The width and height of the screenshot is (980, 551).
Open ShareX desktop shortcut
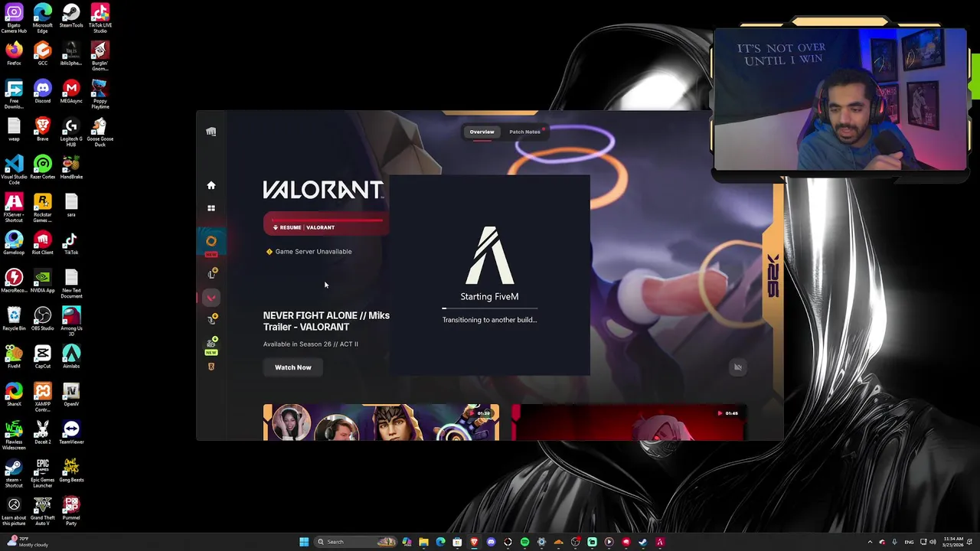[x=14, y=395]
